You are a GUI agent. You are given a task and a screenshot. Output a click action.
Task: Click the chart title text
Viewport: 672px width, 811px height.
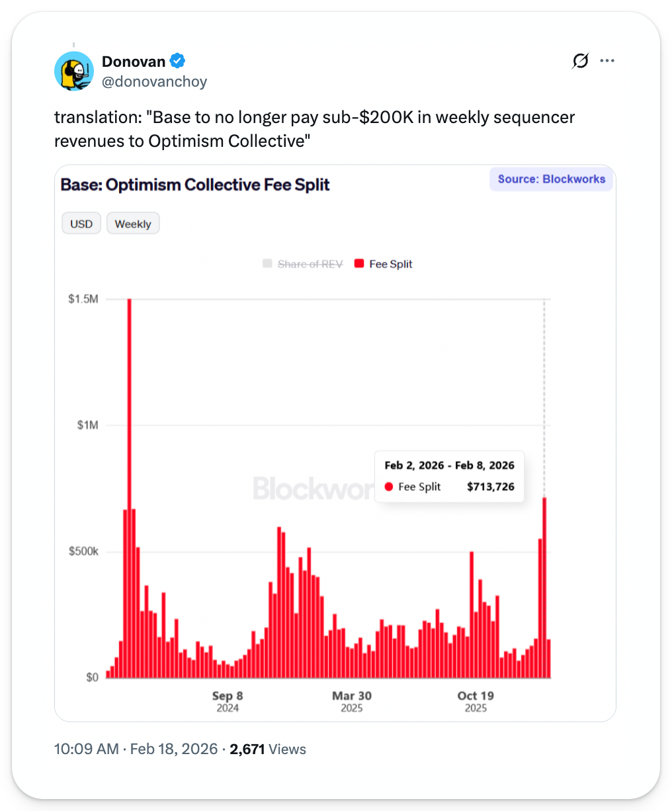pyautogui.click(x=195, y=185)
